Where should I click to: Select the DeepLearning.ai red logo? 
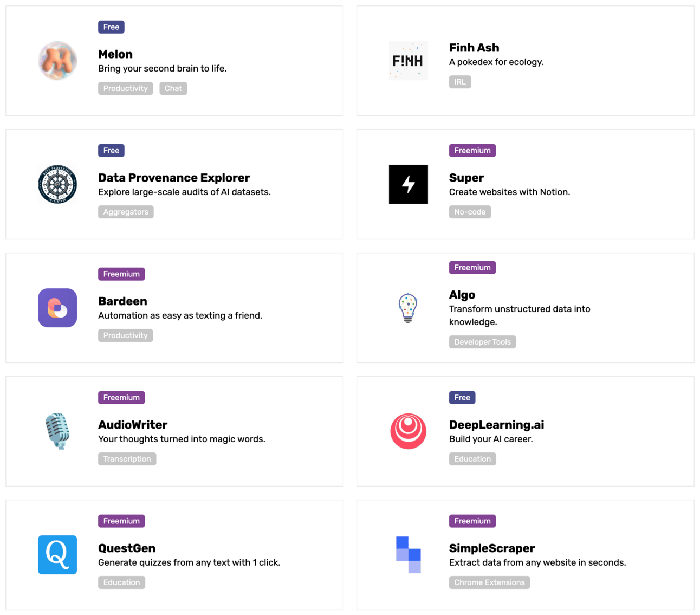pos(408,431)
